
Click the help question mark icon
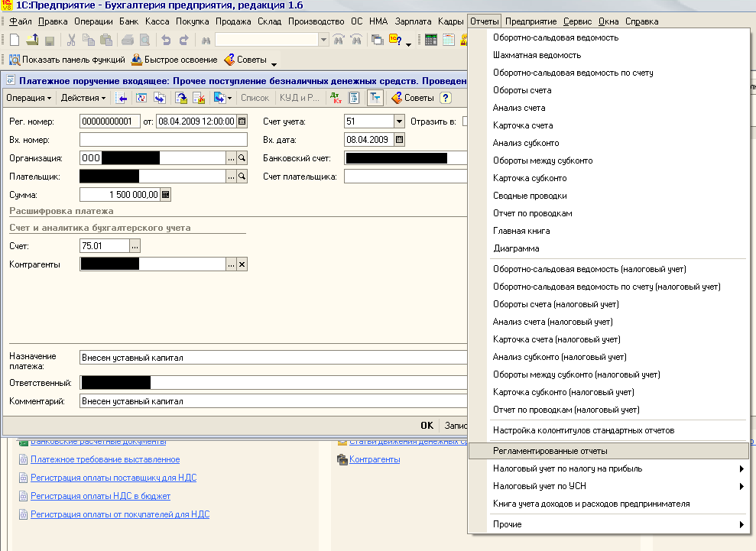coord(445,98)
